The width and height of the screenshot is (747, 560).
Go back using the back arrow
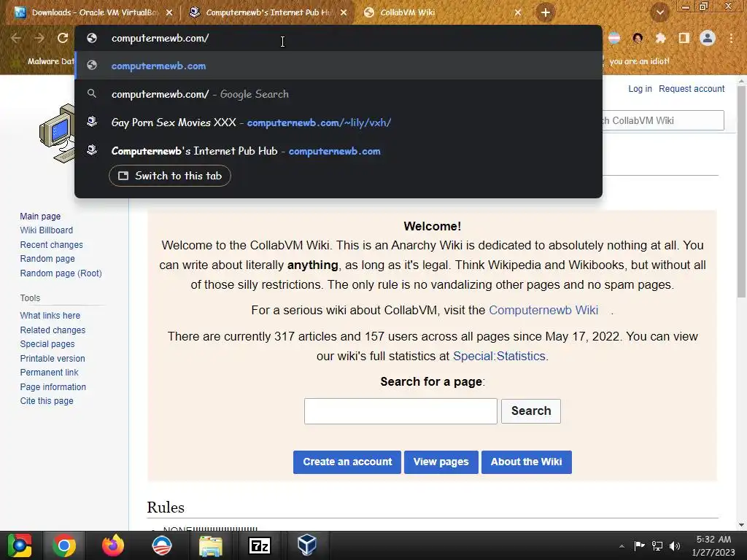click(x=16, y=38)
